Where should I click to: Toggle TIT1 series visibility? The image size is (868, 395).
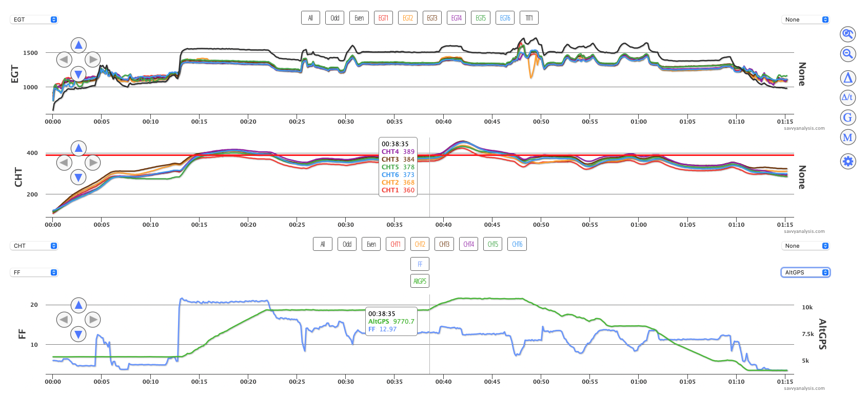(x=529, y=18)
